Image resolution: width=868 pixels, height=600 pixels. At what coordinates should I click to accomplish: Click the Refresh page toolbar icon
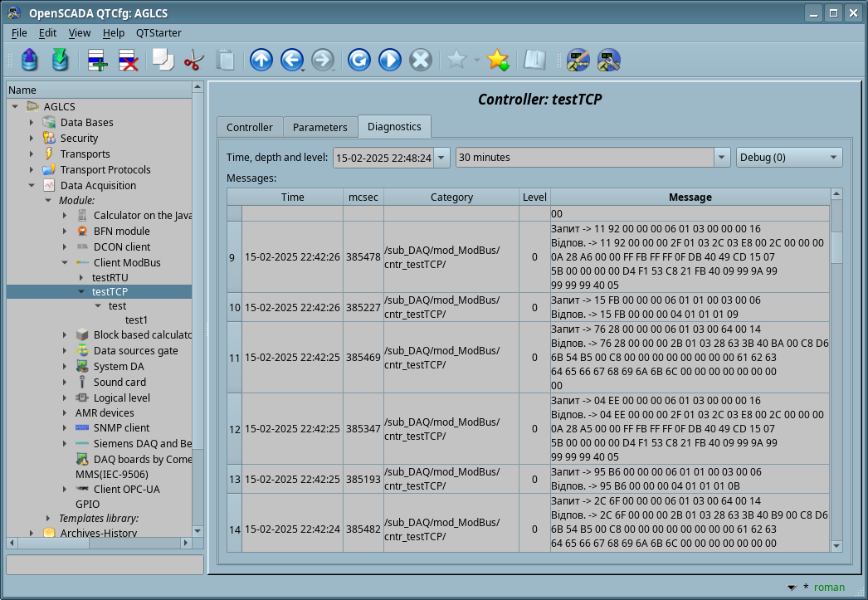358,60
